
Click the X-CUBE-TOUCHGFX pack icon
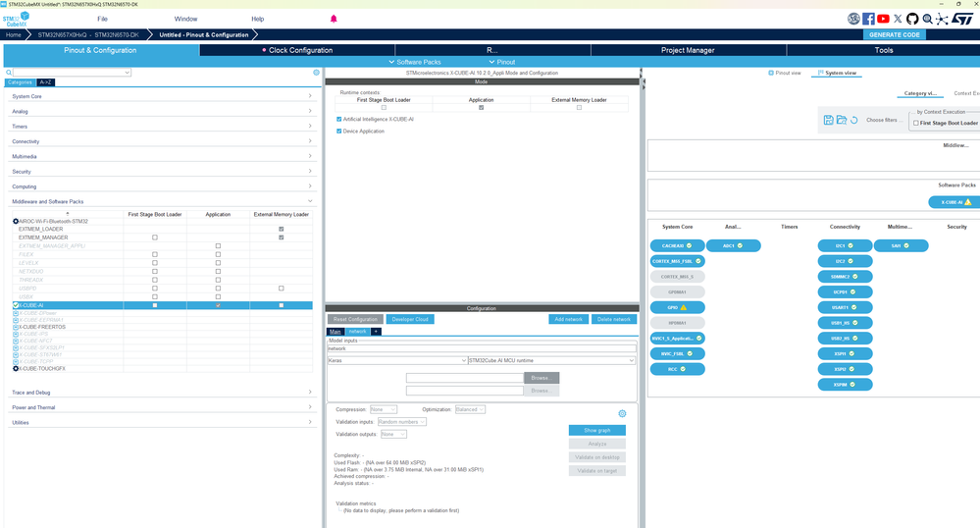[16, 368]
